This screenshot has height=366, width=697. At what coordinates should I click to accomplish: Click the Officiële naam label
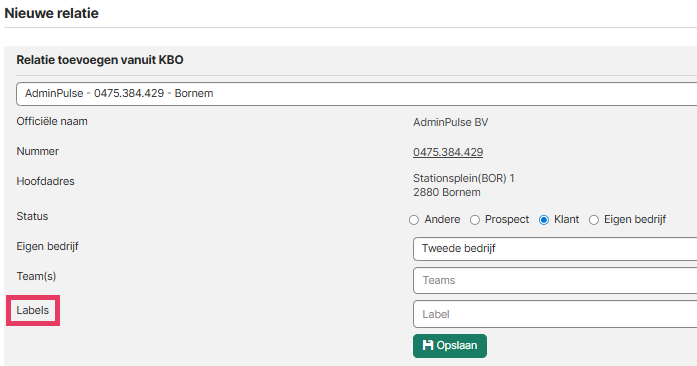click(52, 121)
